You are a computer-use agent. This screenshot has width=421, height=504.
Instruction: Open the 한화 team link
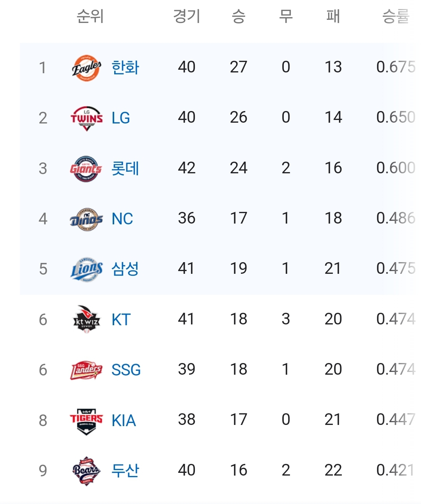coord(125,68)
